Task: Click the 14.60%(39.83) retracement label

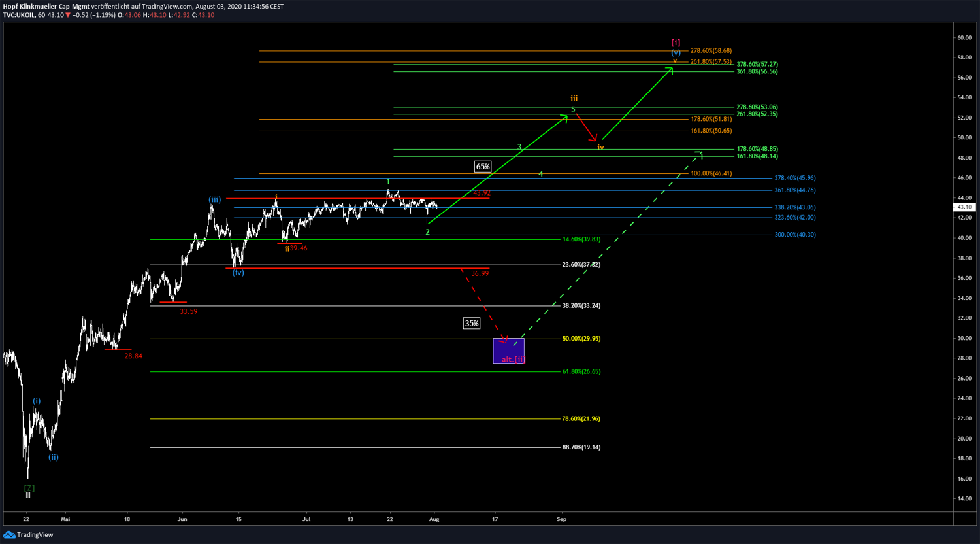Action: point(581,239)
